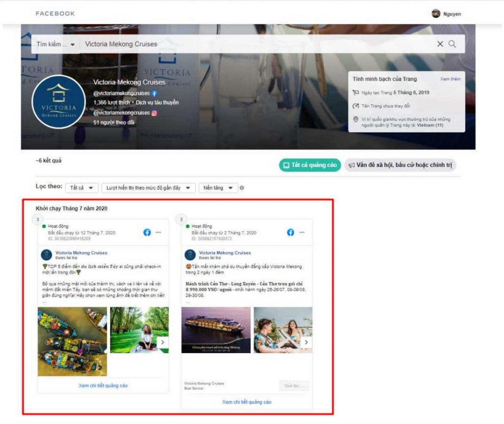This screenshot has width=504, height=424.
Task: Click the advertiser avatar in the TOP 6 điểm đến ad
Action: click(x=47, y=255)
